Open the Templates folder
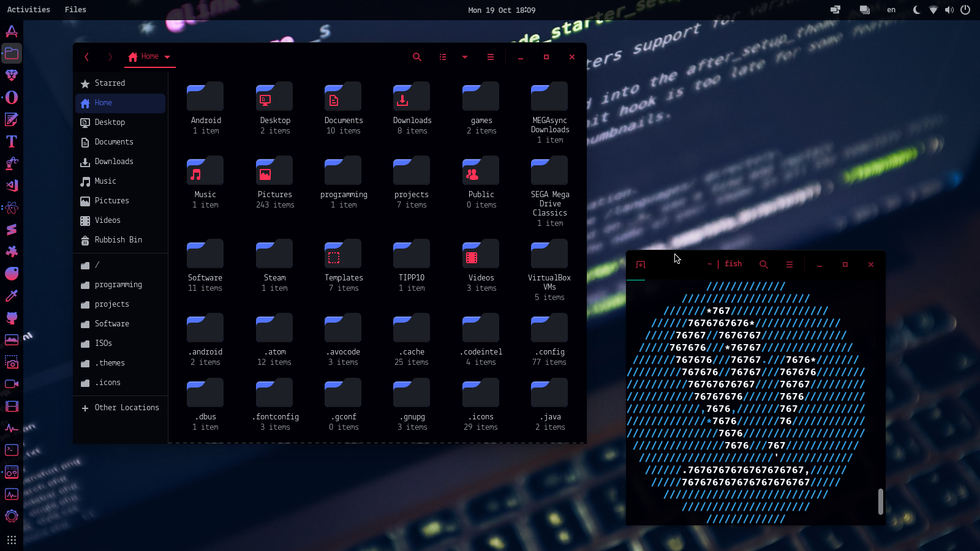 pyautogui.click(x=343, y=254)
